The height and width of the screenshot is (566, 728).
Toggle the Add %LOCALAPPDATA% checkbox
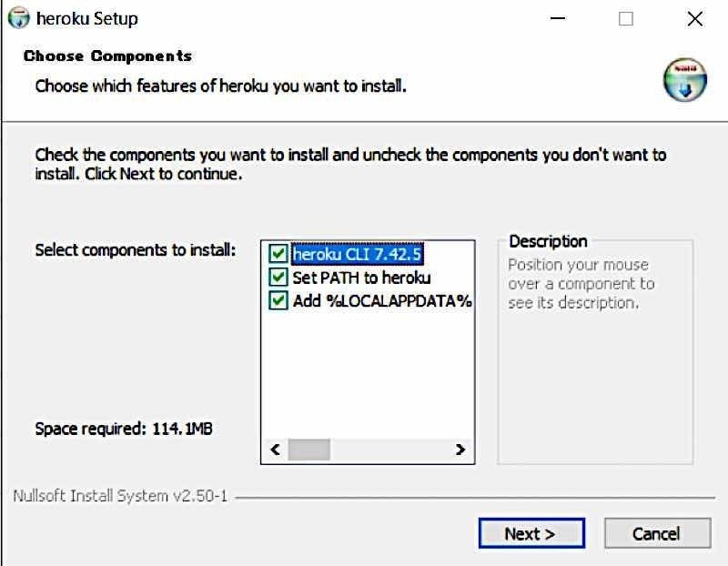278,301
